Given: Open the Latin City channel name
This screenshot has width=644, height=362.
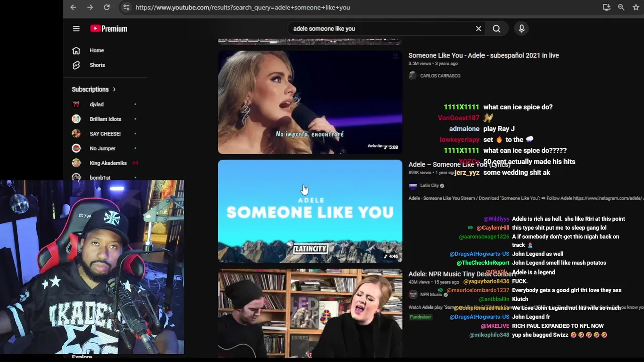Looking at the screenshot, I should pyautogui.click(x=429, y=185).
